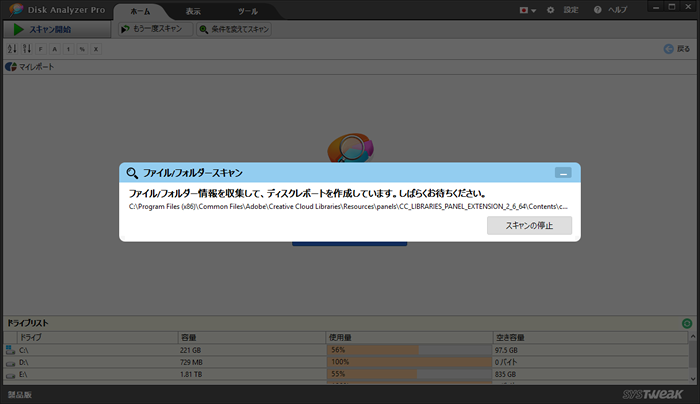Screen dimensions: 700x404
Task: Sort by the 容量 column header
Action: 252,337
